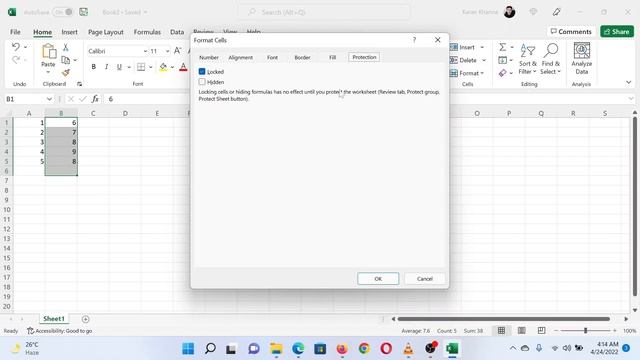This screenshot has height=360, width=640.
Task: Click the Undo arrow icon
Action: click(x=16, y=47)
